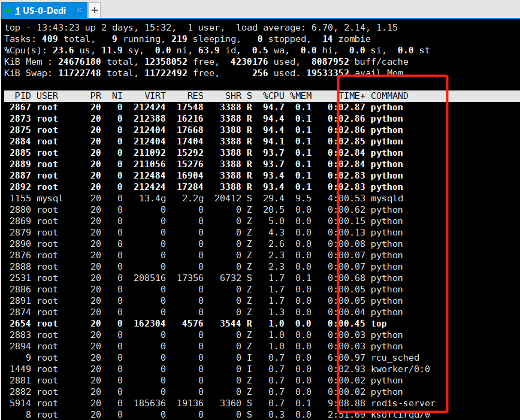Image resolution: width=520 pixels, height=420 pixels.
Task: Click the %MEM column header
Action: (x=301, y=96)
